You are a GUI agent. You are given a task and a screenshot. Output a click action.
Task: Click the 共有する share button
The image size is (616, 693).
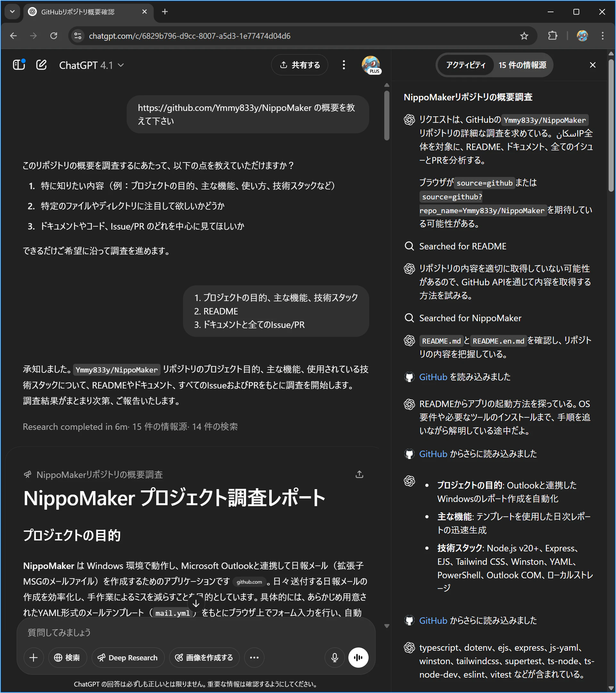pos(300,65)
